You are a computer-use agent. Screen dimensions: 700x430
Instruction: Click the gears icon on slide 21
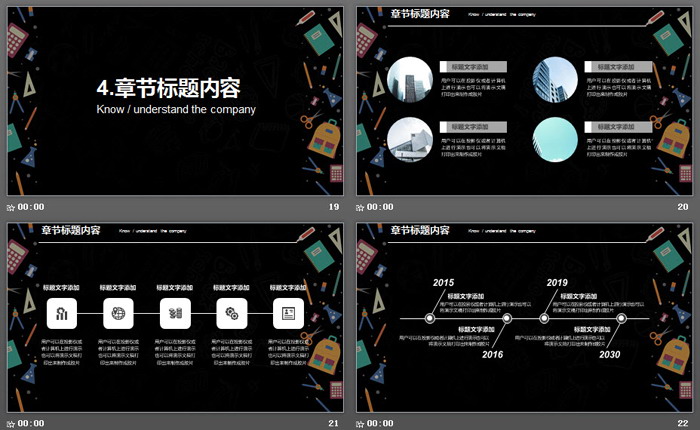[232, 313]
